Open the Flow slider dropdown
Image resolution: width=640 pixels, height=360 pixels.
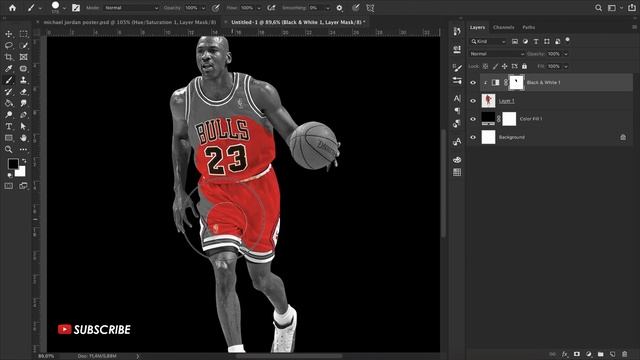click(259, 8)
